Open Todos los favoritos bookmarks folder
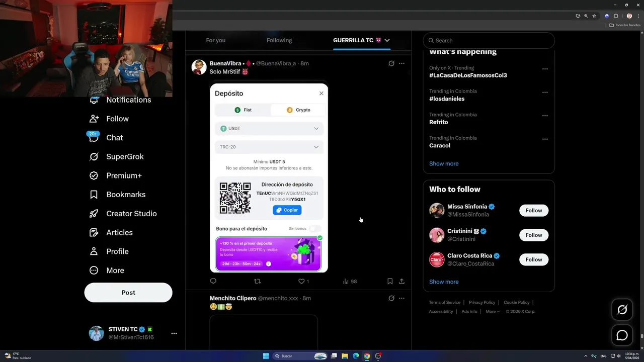This screenshot has height=362, width=644. click(x=625, y=25)
